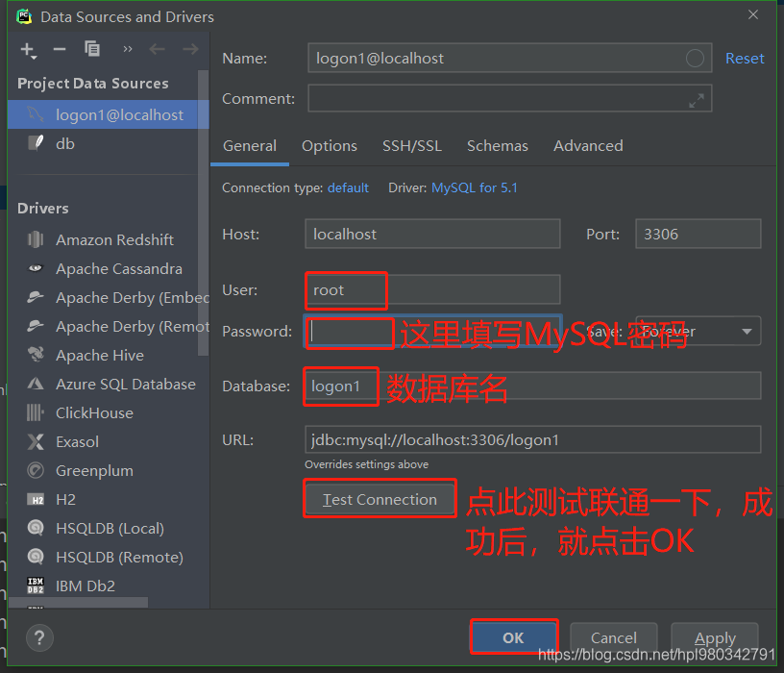784x673 pixels.
Task: Show more toolbar actions chevron
Action: pos(128,49)
